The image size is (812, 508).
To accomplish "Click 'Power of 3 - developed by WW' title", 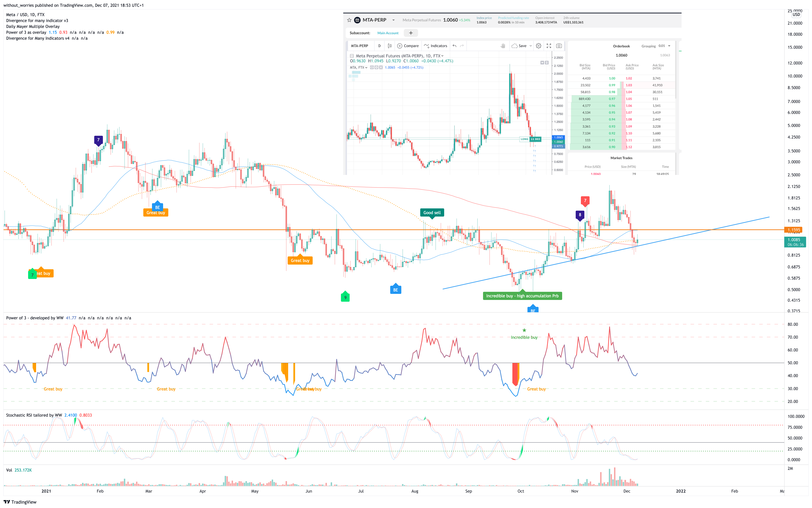I will [x=35, y=318].
